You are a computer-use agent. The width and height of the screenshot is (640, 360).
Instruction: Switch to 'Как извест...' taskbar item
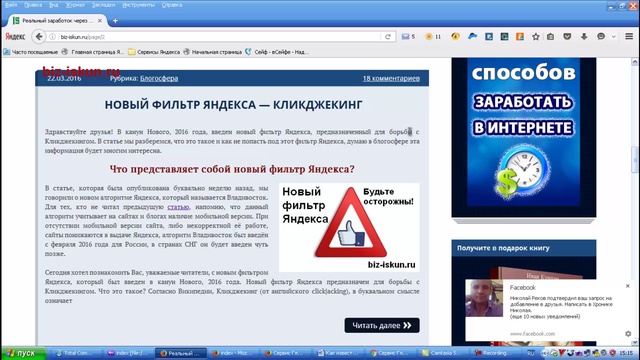(340, 353)
